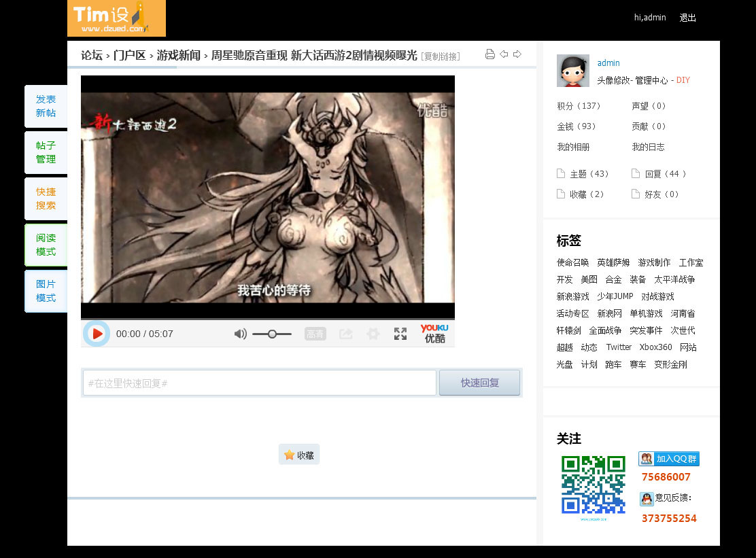
Task: View 金钱 (93) stat
Action: (x=576, y=126)
